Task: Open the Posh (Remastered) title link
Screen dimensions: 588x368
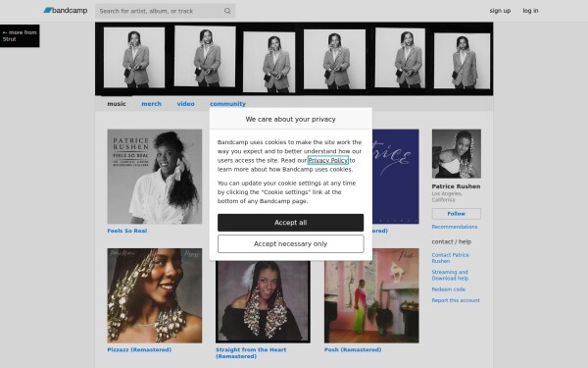Action: [353, 349]
